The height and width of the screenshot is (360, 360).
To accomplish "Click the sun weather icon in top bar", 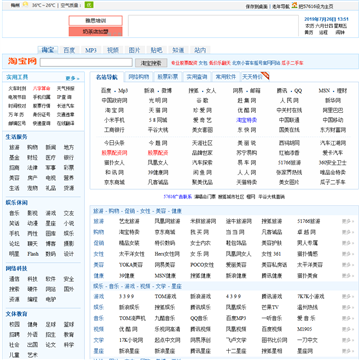I will pyautogui.click(x=25, y=5).
